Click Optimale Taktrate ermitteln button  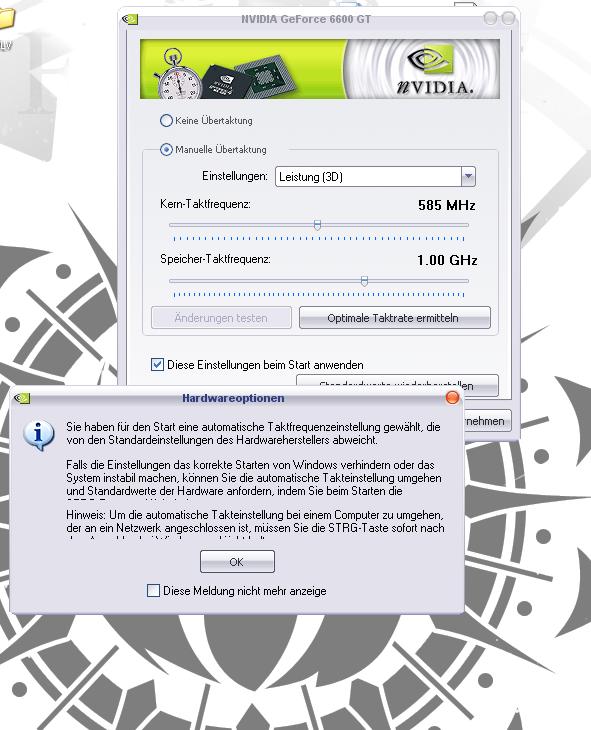tap(394, 318)
